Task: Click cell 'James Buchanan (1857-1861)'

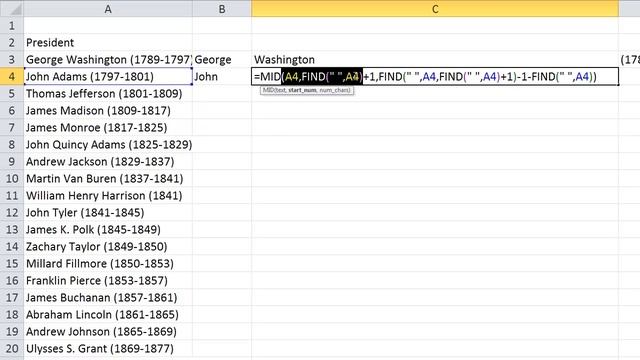Action: [108, 298]
